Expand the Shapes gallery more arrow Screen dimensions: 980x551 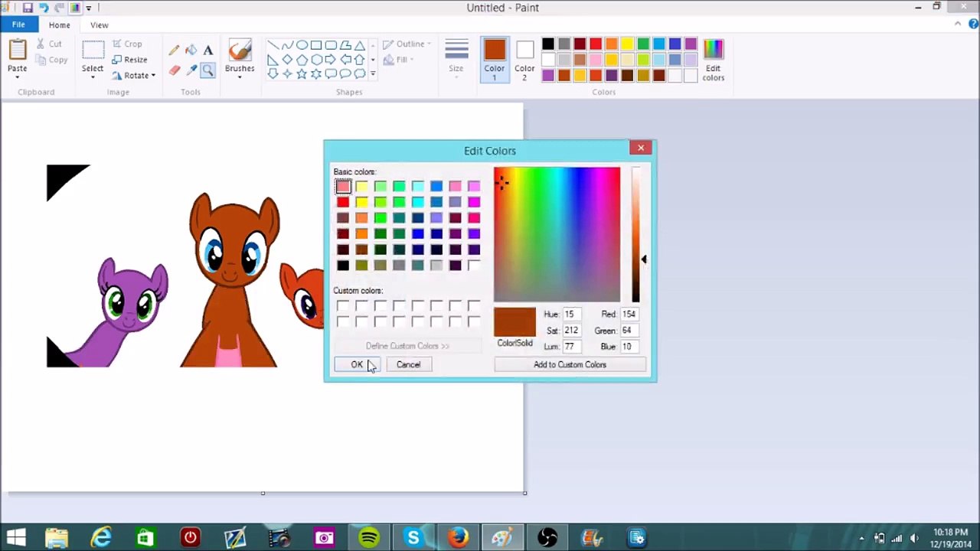(373, 74)
